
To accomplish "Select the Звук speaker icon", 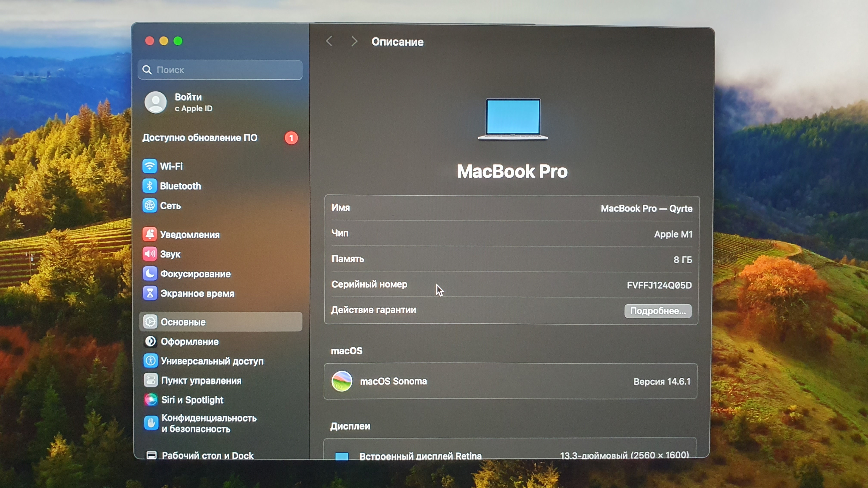I will point(149,254).
